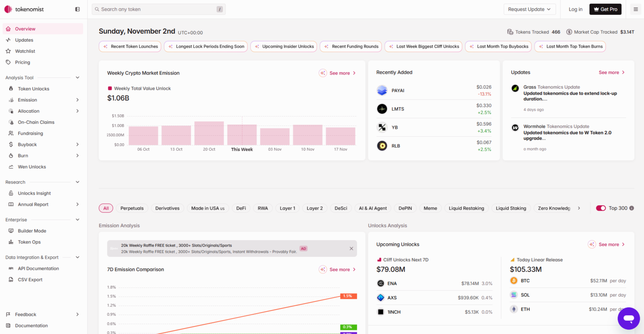This screenshot has width=644, height=334.
Task: Click the Get Pro button
Action: tap(605, 9)
